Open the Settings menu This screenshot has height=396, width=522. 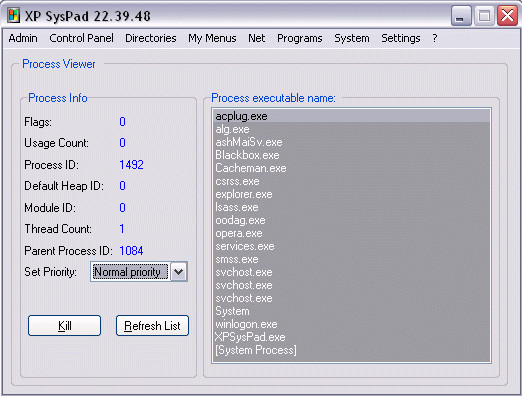coord(401,38)
